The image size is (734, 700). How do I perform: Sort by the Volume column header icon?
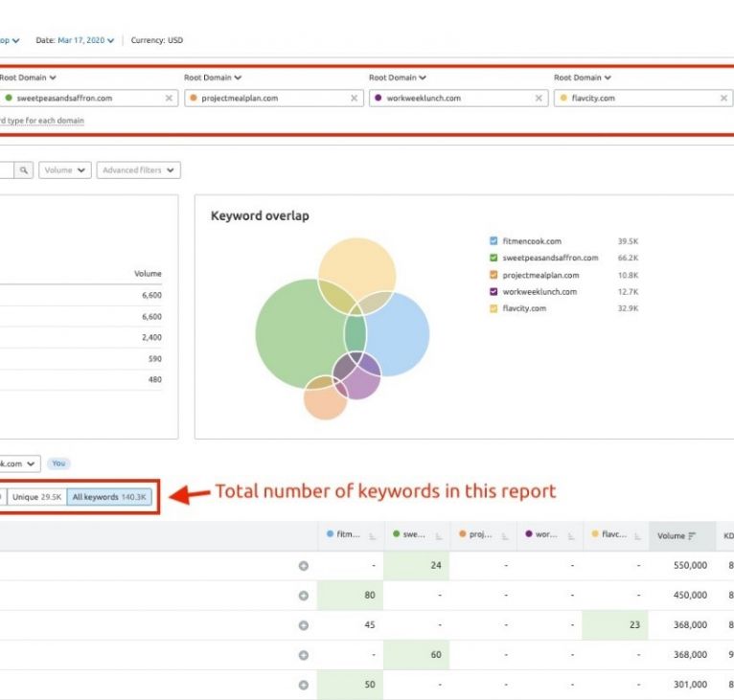pyautogui.click(x=692, y=536)
